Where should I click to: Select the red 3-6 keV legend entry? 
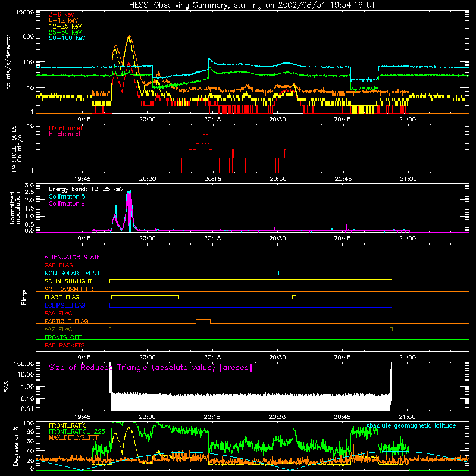coord(62,14)
